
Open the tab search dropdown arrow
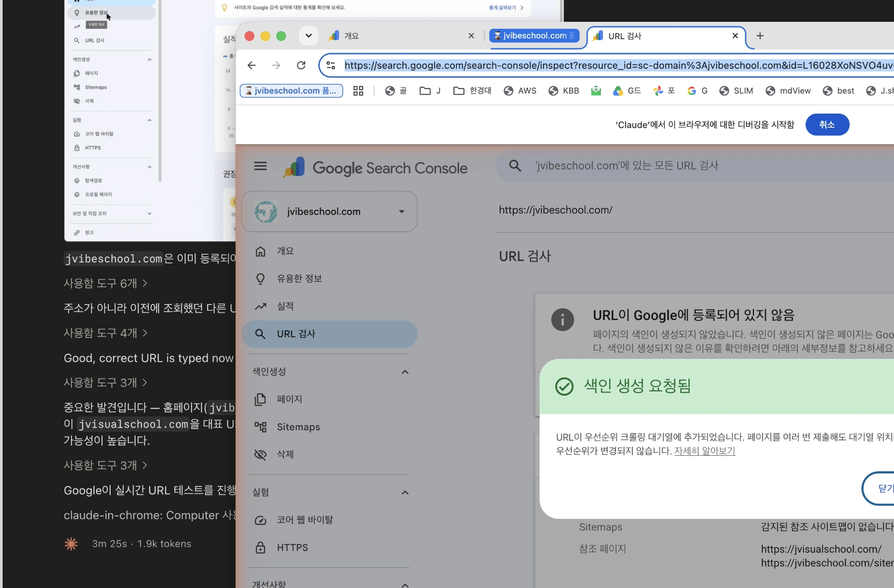click(308, 36)
